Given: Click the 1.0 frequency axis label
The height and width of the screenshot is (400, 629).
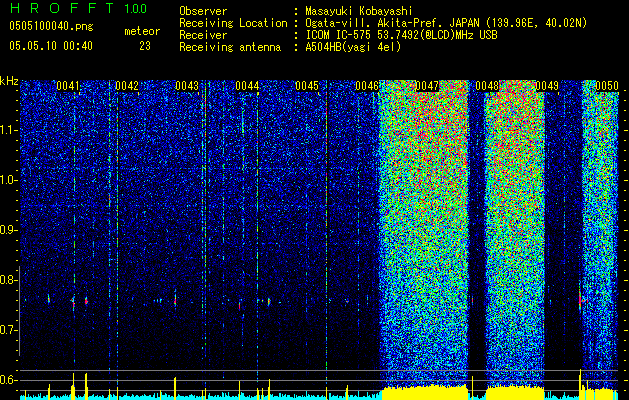Looking at the screenshot, I should tap(8, 181).
